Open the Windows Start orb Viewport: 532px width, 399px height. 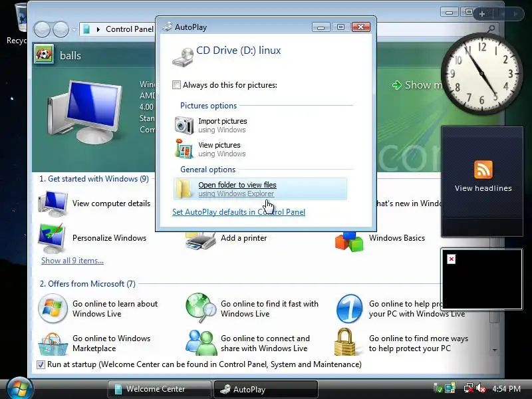coord(19,389)
